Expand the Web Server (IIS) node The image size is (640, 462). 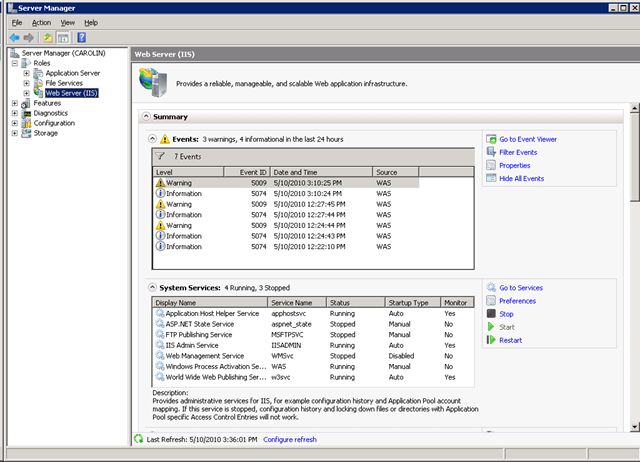27,93
